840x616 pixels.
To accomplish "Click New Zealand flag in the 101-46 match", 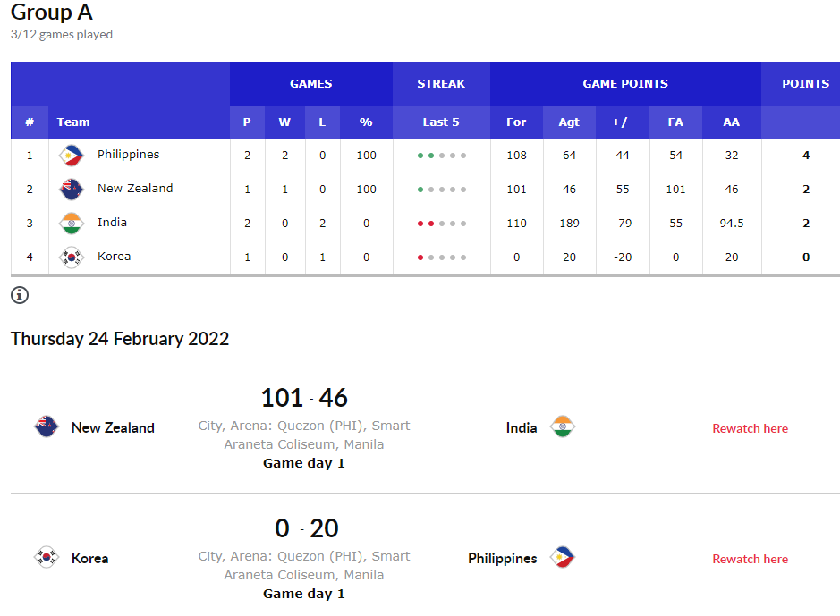I will click(47, 426).
